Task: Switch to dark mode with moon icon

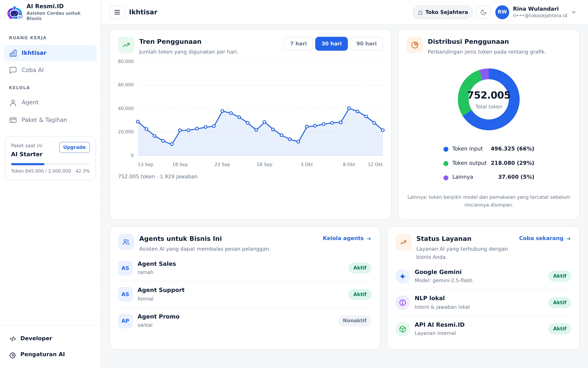Action: click(483, 12)
